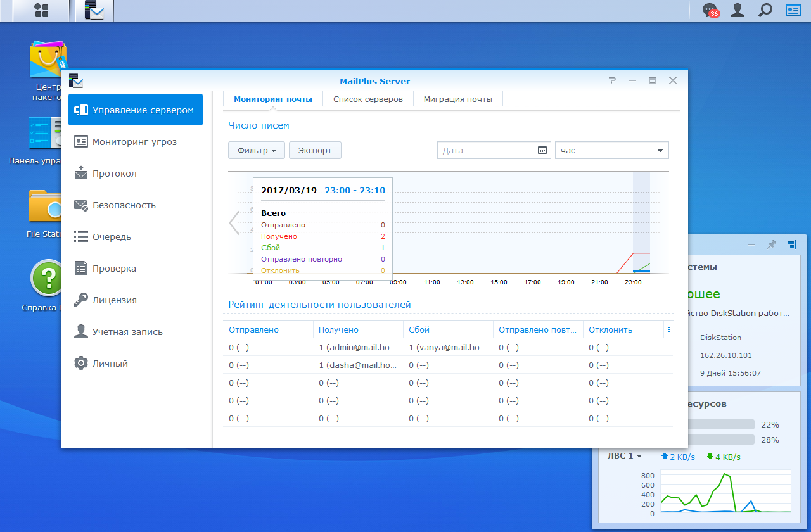The width and height of the screenshot is (811, 532).
Task: Click the "MailPlus Server" window title
Action: 375,81
